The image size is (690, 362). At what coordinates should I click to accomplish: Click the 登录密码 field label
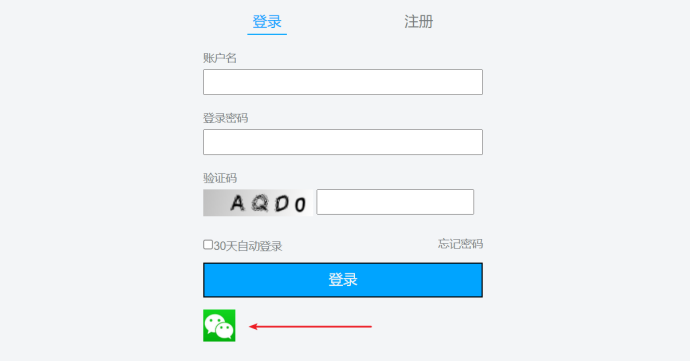(x=225, y=118)
